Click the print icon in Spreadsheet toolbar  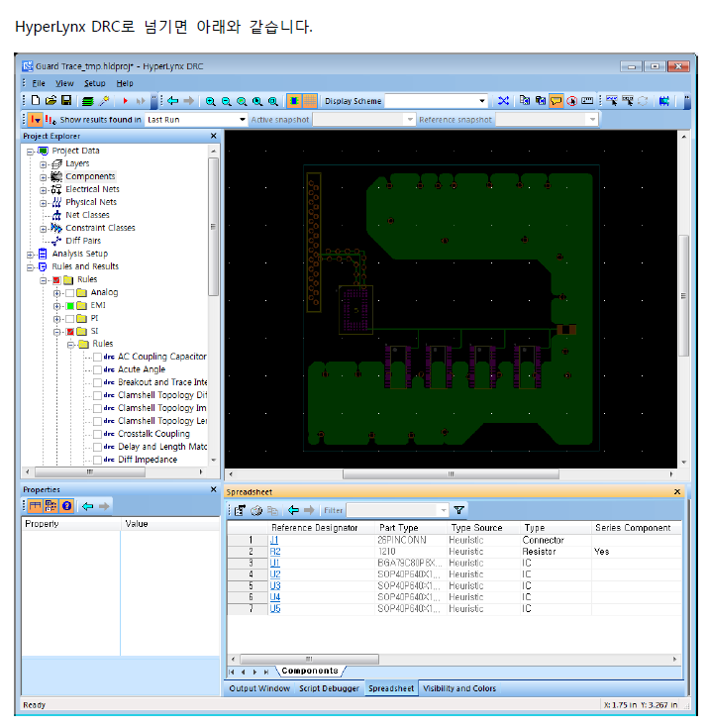tap(255, 510)
